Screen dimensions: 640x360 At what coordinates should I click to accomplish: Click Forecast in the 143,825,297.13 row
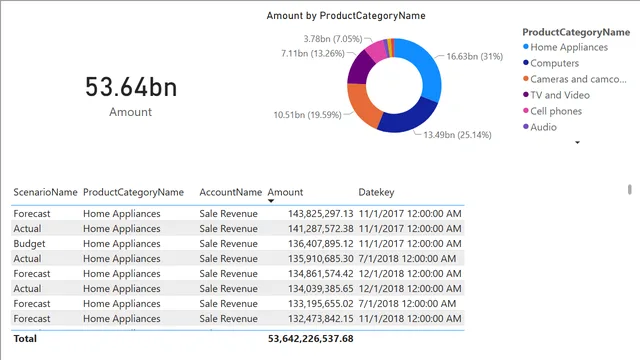click(32, 213)
